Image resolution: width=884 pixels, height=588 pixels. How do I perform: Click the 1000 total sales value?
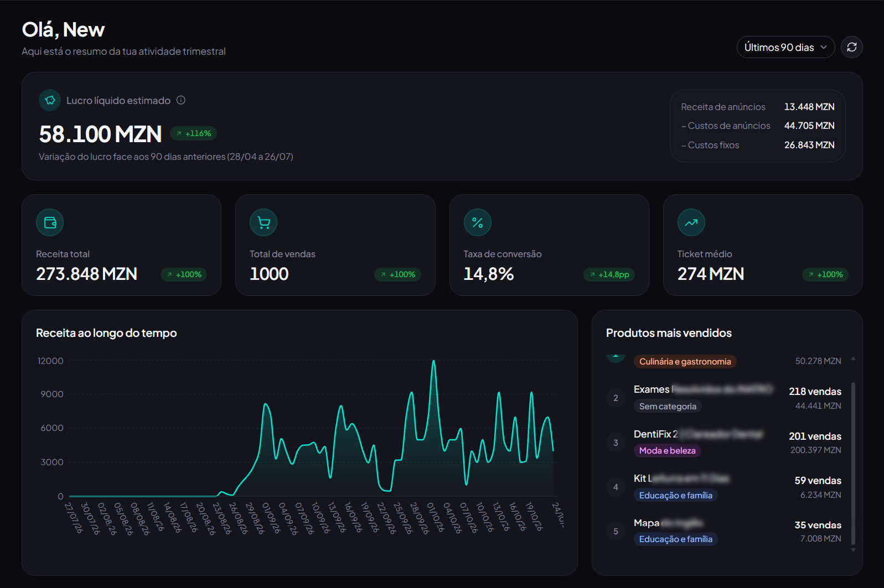click(x=269, y=274)
